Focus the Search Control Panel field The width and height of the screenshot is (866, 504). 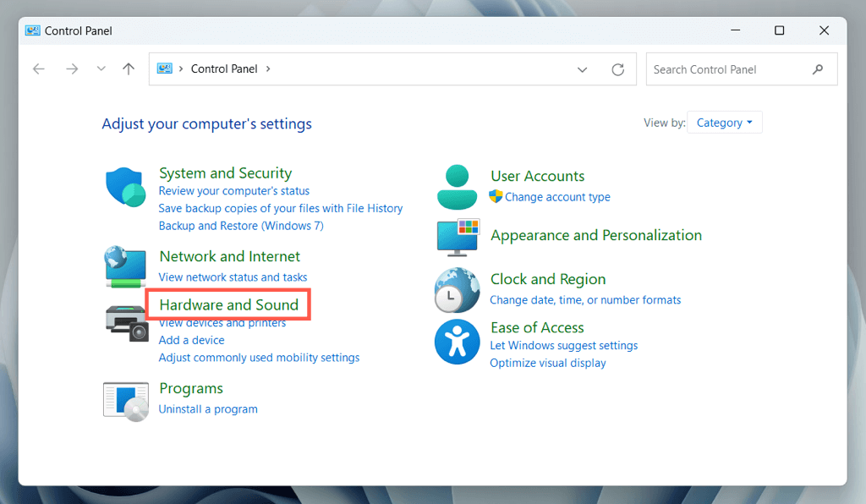[x=742, y=69]
